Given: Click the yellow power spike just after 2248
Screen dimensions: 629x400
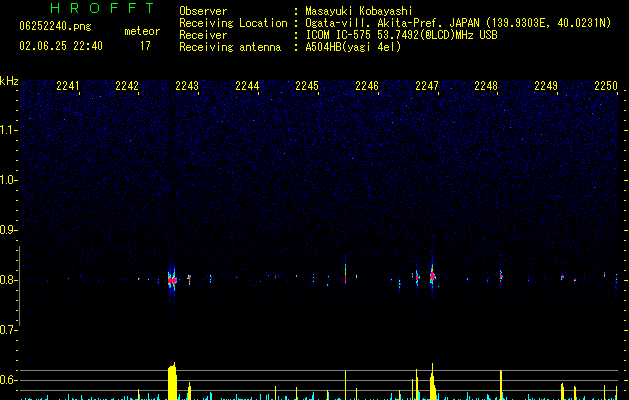Looking at the screenshot, I should coord(501,385).
